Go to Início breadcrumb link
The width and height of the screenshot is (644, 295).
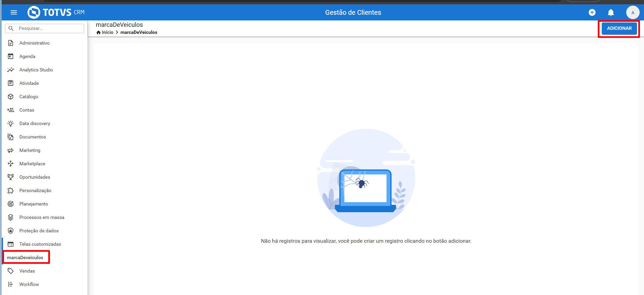point(108,33)
